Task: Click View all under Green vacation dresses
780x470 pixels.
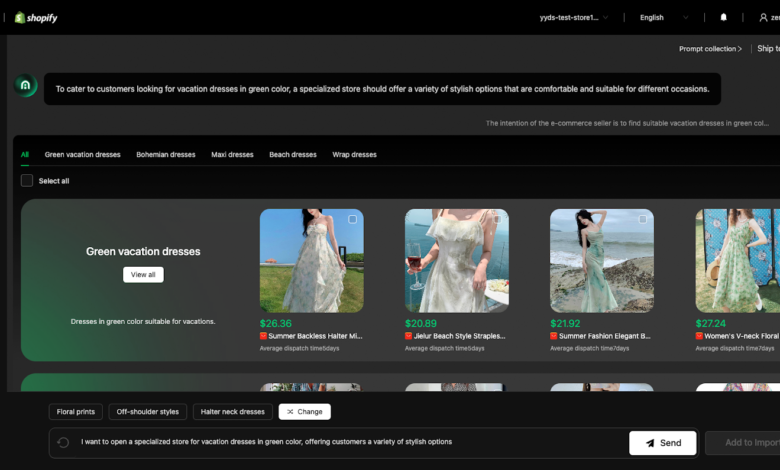Action: [143, 274]
